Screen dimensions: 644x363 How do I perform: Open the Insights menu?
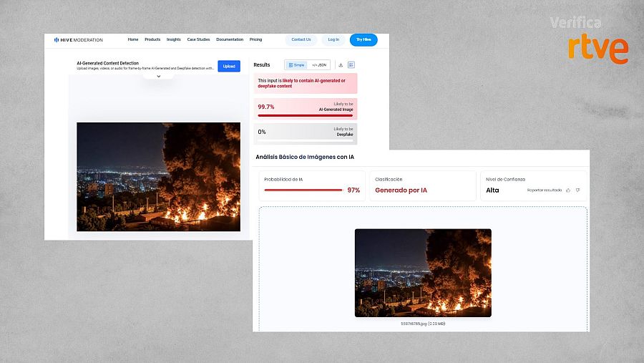tap(173, 39)
